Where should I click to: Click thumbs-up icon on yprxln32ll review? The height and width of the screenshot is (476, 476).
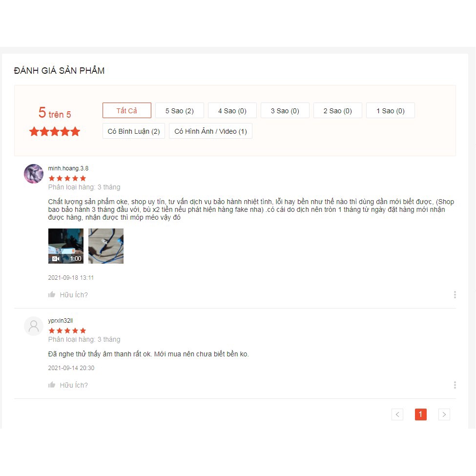[x=52, y=385]
